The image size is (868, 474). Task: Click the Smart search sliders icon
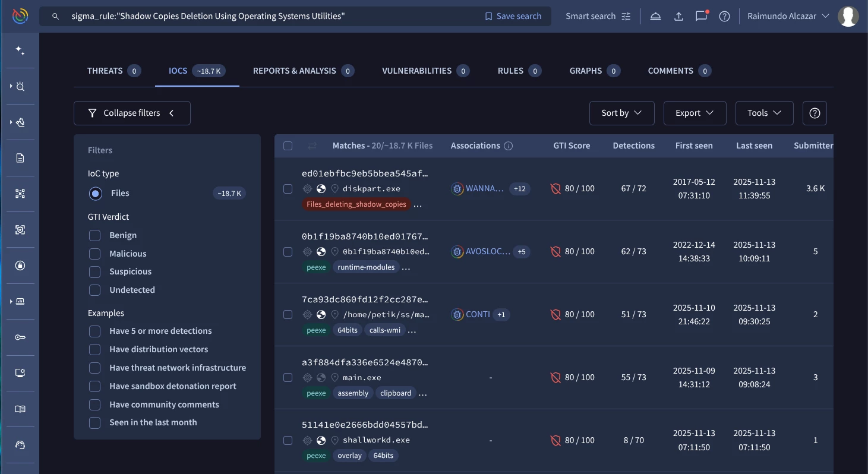(x=626, y=17)
